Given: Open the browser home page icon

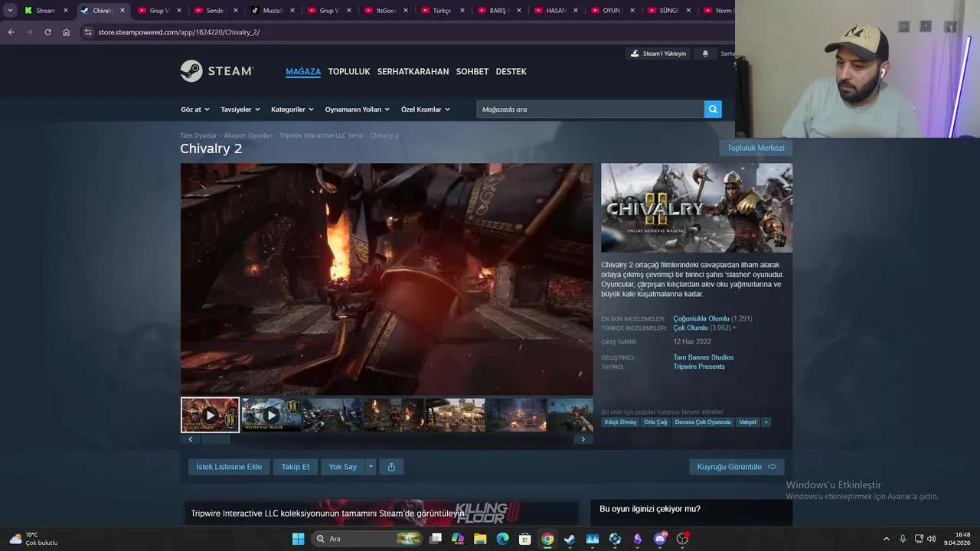Looking at the screenshot, I should tap(66, 32).
